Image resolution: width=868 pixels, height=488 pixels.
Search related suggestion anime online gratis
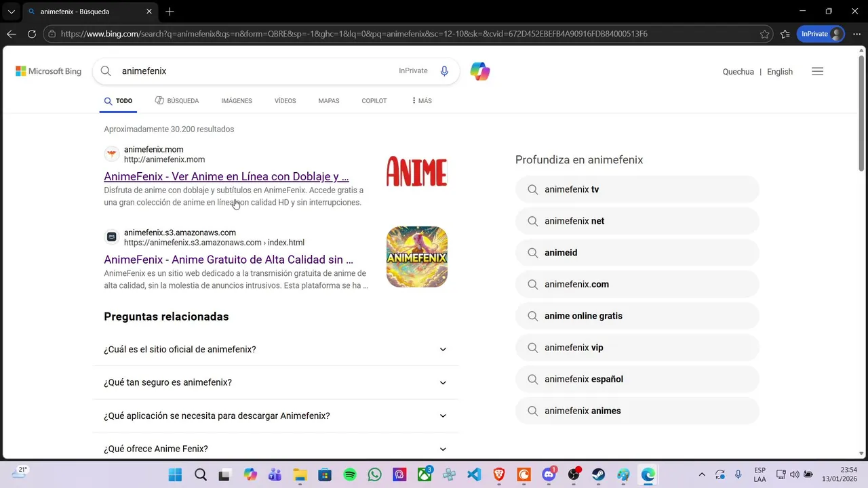click(637, 316)
